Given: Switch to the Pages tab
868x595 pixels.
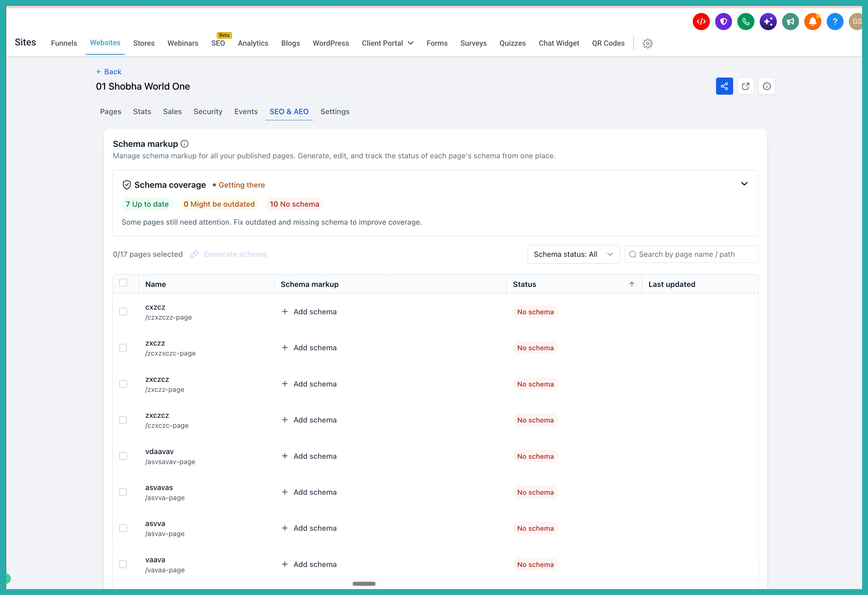Looking at the screenshot, I should tap(111, 112).
